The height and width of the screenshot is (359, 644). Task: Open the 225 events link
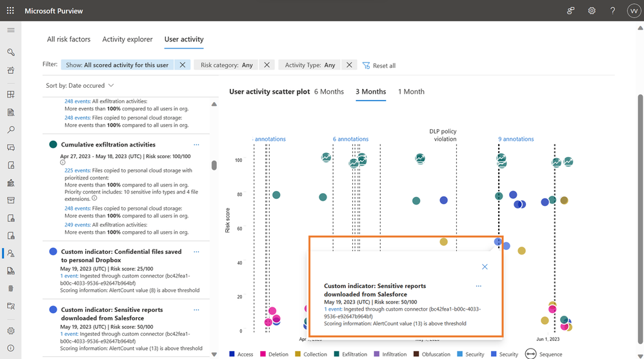(77, 170)
